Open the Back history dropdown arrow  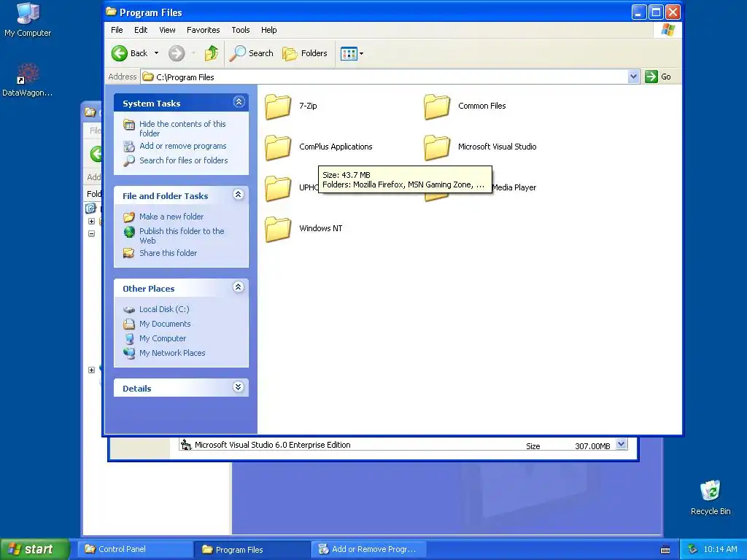pyautogui.click(x=156, y=53)
